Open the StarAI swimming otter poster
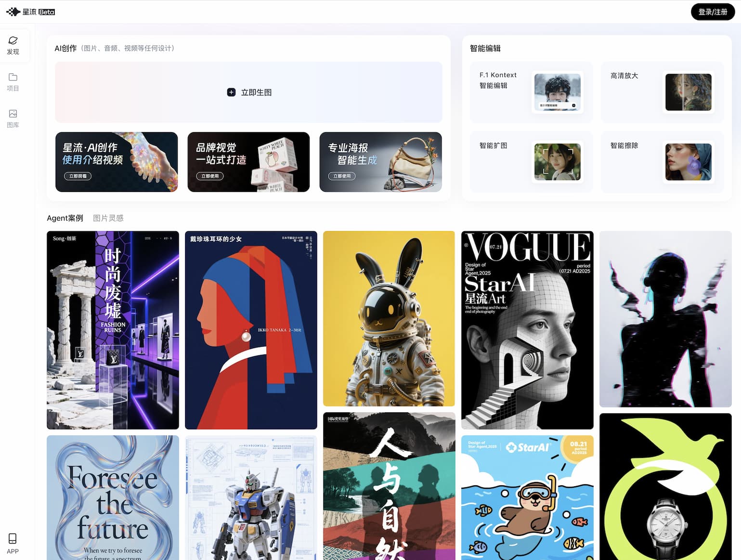 (x=527, y=497)
